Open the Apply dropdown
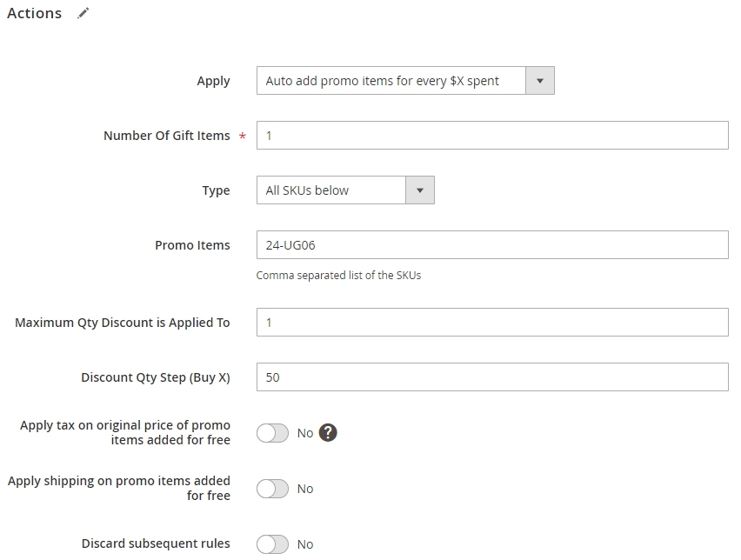Screen dimensions: 741x560 tap(405, 81)
